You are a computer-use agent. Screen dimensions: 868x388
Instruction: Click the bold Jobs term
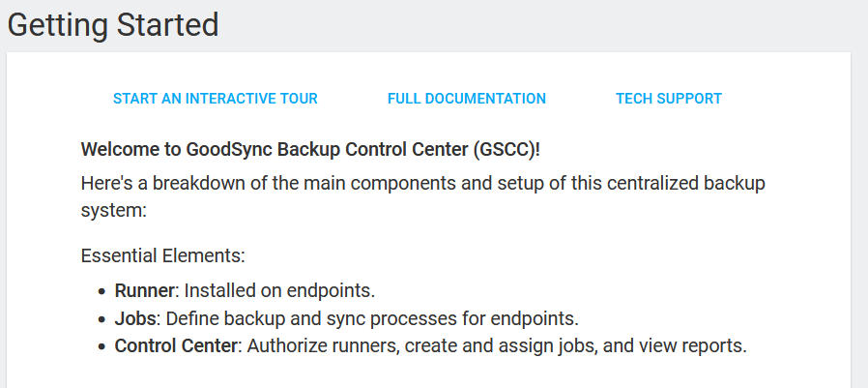(x=133, y=318)
